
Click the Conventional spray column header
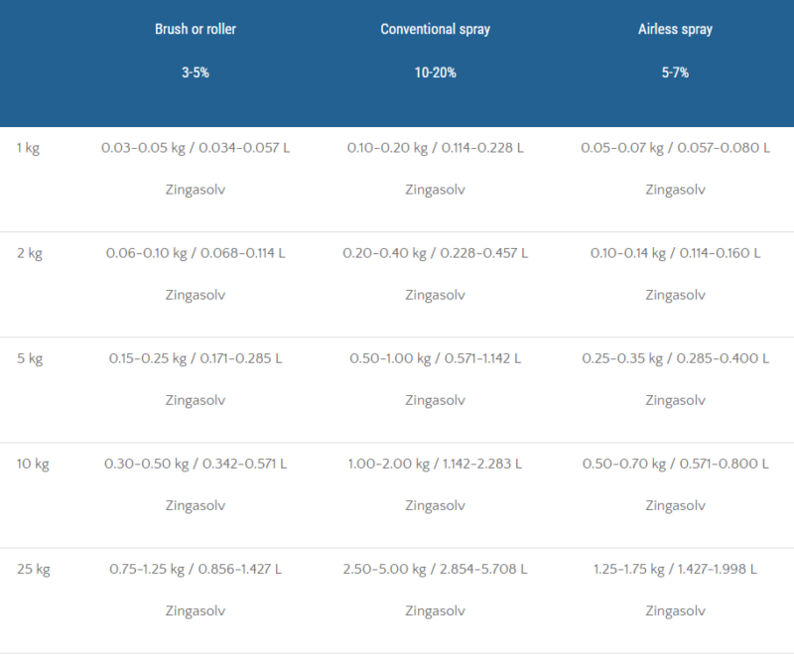[435, 29]
